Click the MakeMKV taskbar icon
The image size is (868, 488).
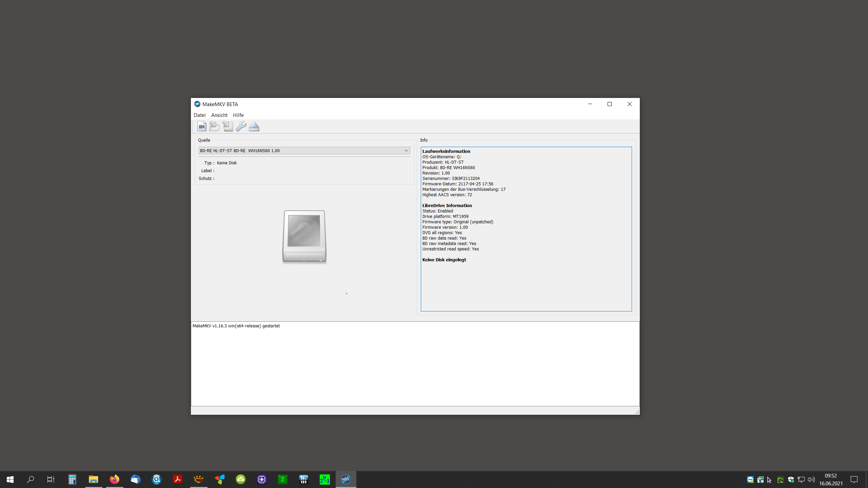click(346, 479)
